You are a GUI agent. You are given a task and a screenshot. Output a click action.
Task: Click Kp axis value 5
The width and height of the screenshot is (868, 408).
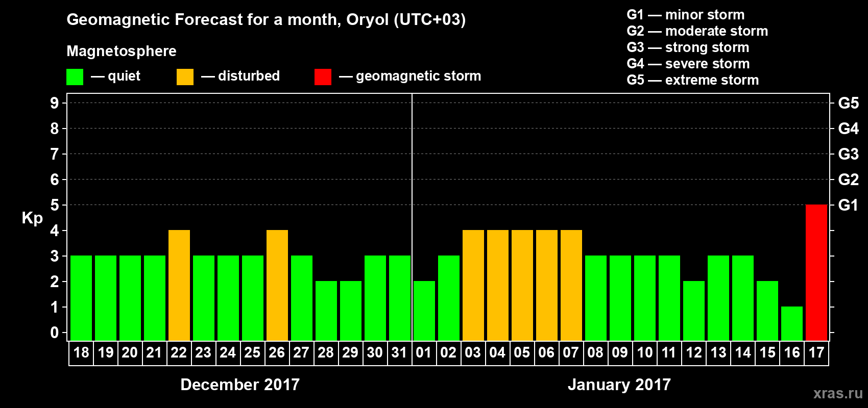[x=55, y=205]
